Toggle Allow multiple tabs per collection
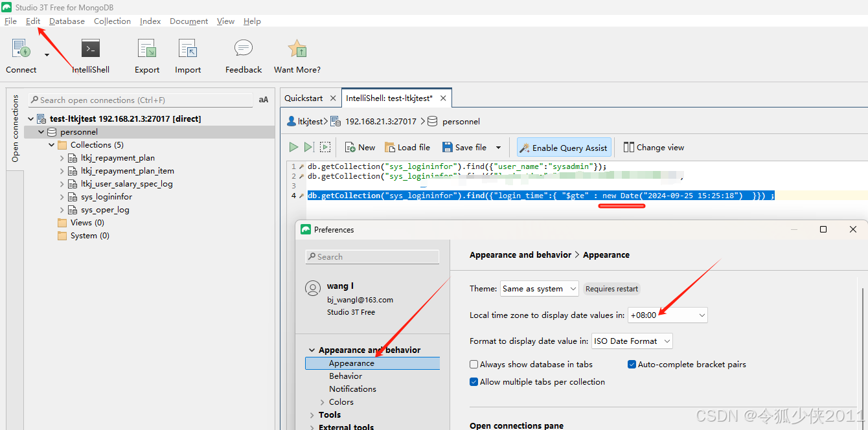The width and height of the screenshot is (868, 430). pyautogui.click(x=474, y=382)
